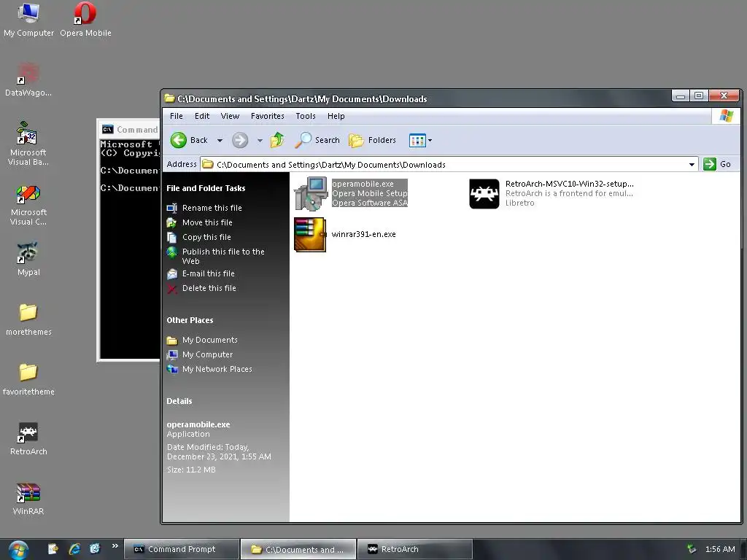Expand the Address bar dropdown
The width and height of the screenshot is (747, 560).
(692, 165)
